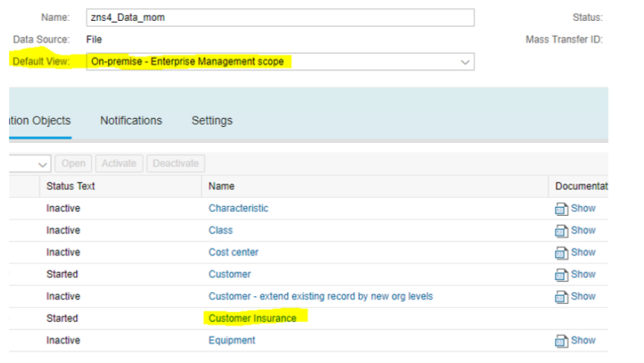Screen dimensions: 644x363
Task: Click documentation icon in Equipment row
Action: pos(562,341)
